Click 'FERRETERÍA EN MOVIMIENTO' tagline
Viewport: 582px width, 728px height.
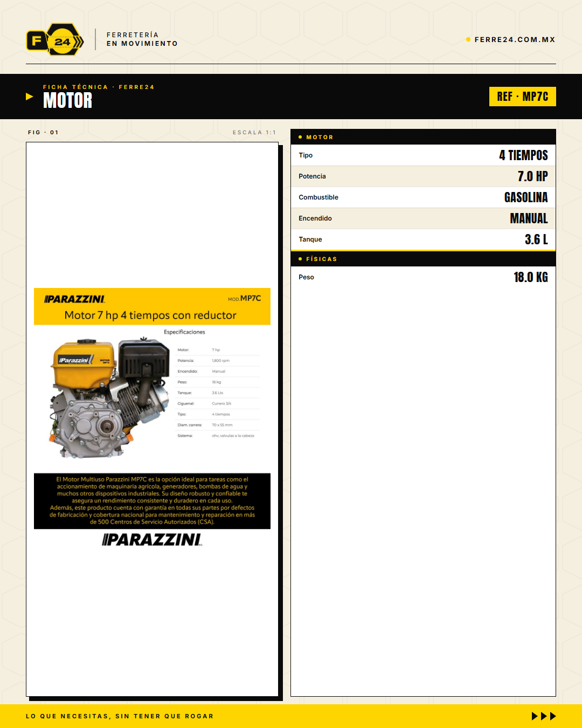click(142, 39)
